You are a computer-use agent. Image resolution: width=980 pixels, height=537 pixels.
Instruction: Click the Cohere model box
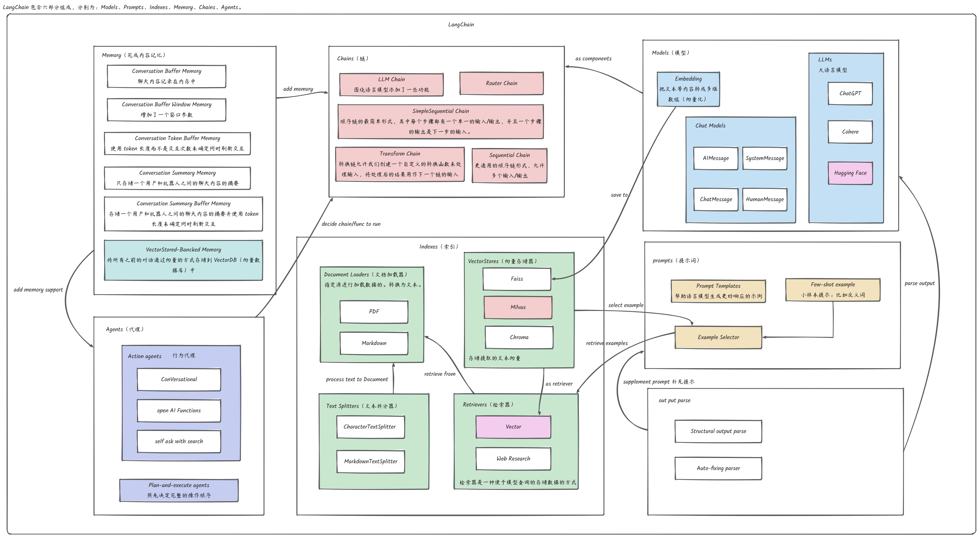[850, 132]
